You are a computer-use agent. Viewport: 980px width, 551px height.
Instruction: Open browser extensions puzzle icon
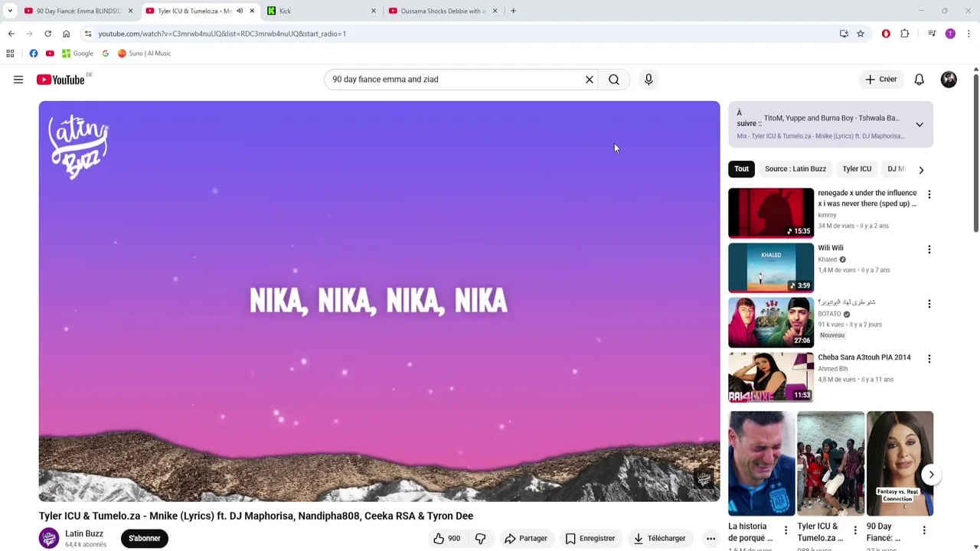(905, 34)
